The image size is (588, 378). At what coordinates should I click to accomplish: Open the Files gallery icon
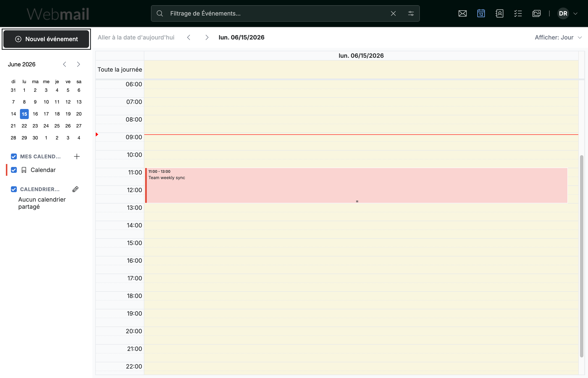[x=537, y=13]
